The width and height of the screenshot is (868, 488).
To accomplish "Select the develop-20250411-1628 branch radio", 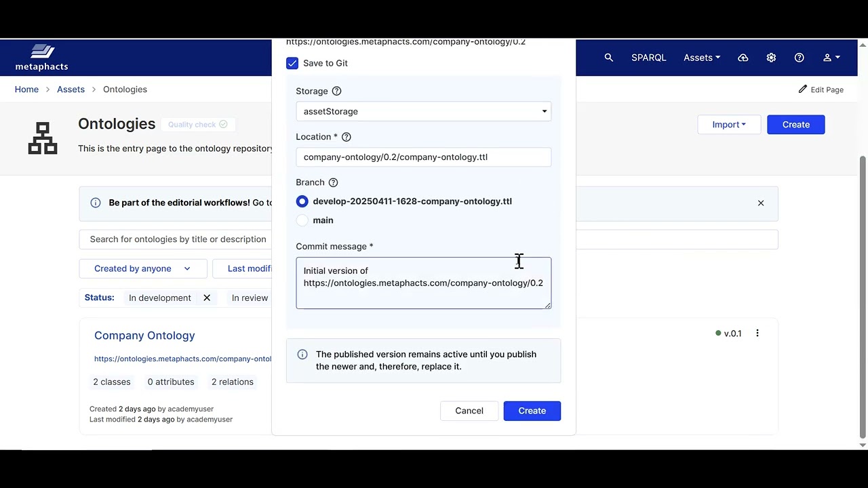I will point(302,201).
